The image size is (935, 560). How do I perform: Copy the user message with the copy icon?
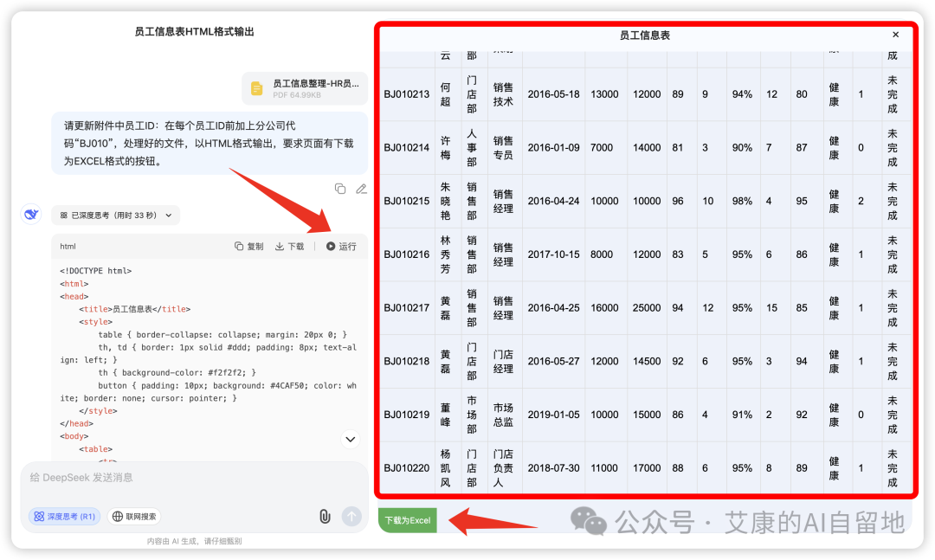click(340, 189)
